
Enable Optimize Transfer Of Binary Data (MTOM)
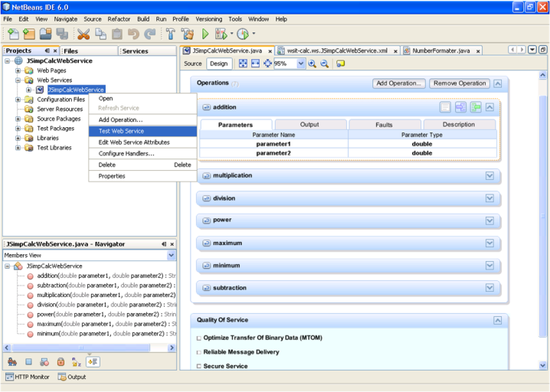tap(199, 338)
